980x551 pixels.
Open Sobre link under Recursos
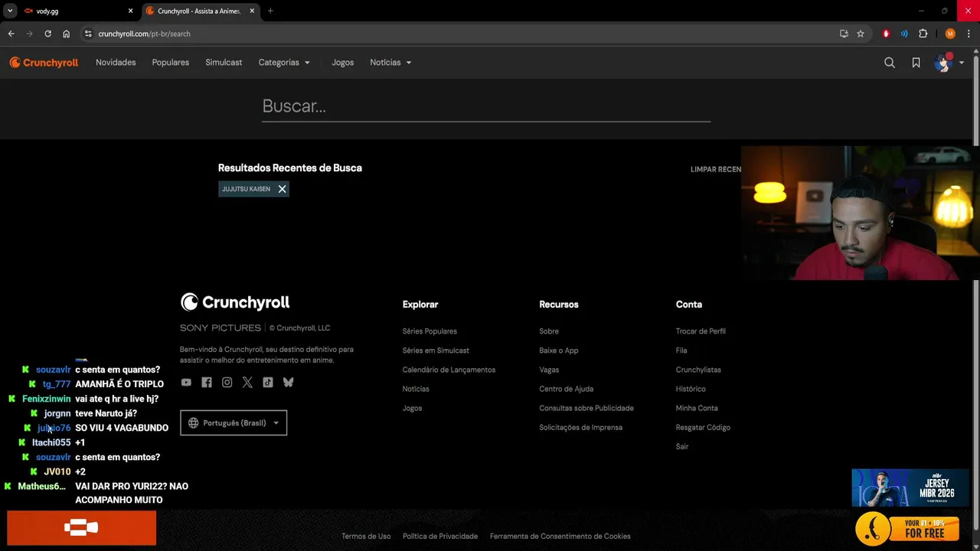(549, 331)
